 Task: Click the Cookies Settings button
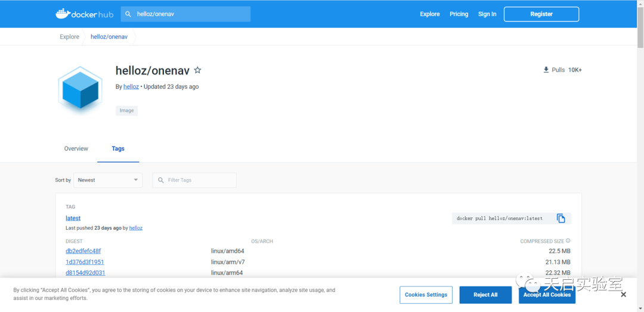tap(426, 295)
